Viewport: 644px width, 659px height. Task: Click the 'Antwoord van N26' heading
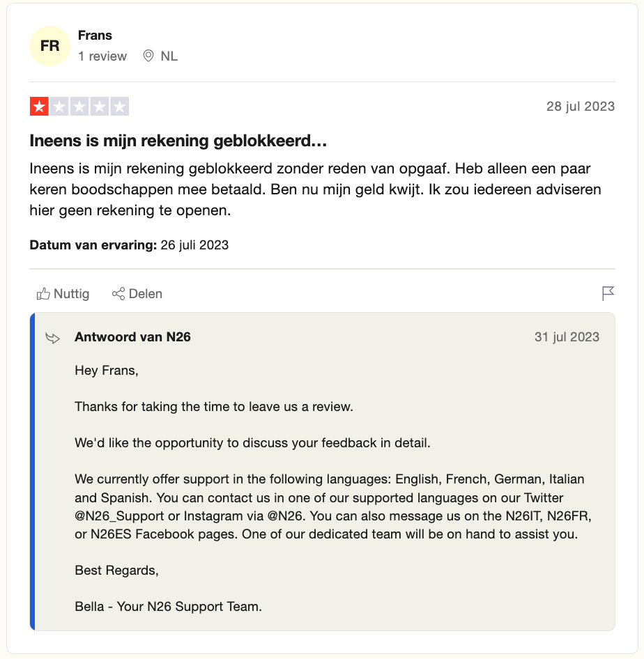coord(133,337)
